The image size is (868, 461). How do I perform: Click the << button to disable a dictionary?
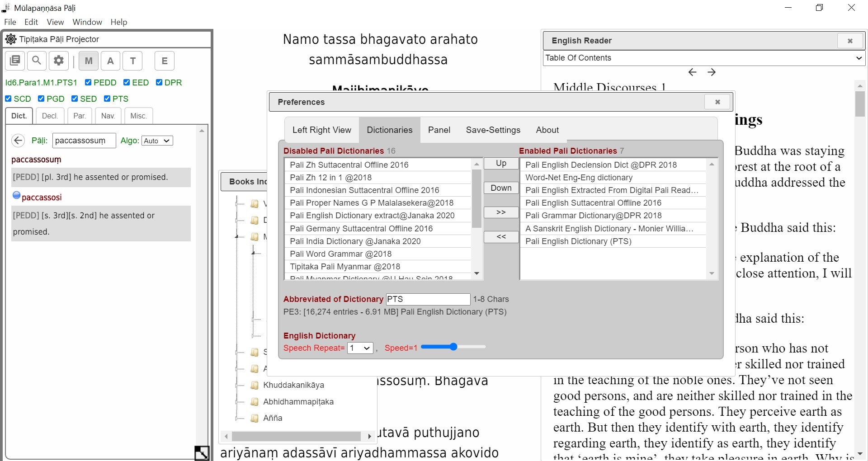tap(501, 237)
